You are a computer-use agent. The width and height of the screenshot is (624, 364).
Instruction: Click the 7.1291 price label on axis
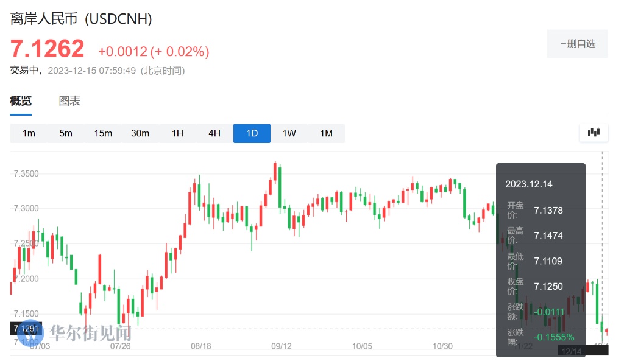point(26,329)
